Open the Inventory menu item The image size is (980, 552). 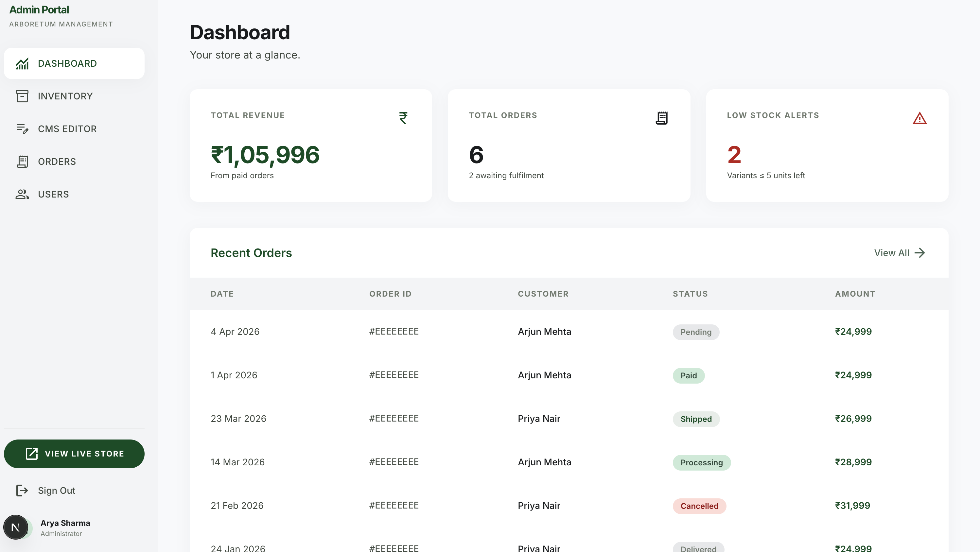pos(74,96)
